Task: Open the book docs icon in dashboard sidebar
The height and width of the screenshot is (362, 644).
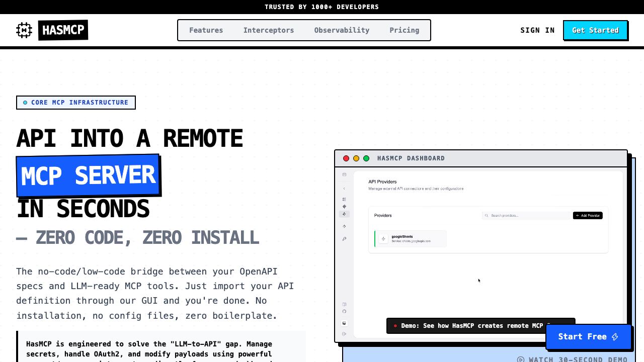Action: (x=344, y=304)
